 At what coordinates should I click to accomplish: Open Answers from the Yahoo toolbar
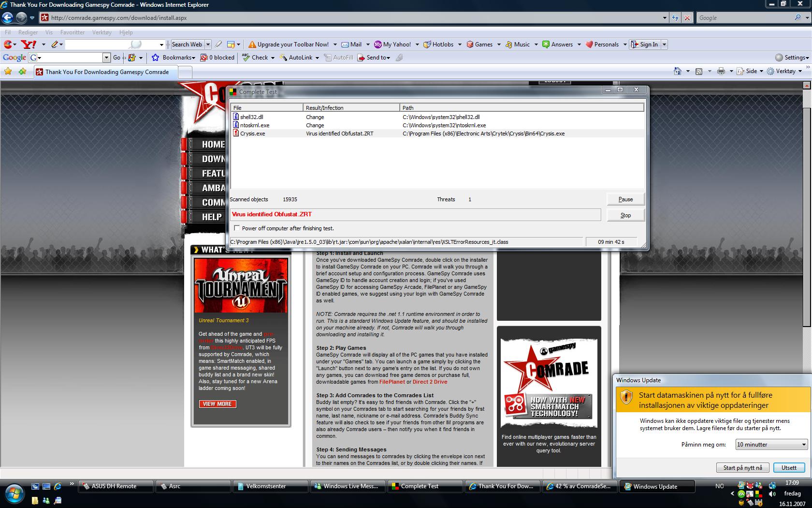click(557, 45)
